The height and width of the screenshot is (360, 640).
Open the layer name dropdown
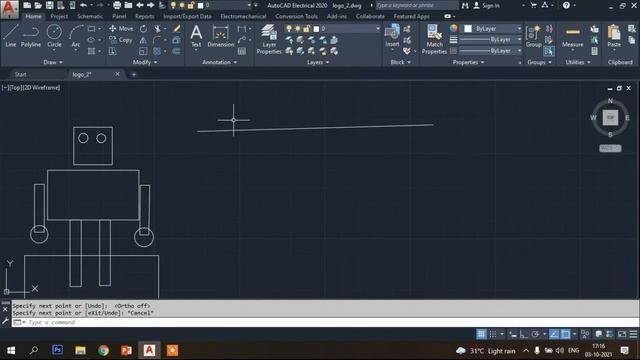(x=332, y=29)
